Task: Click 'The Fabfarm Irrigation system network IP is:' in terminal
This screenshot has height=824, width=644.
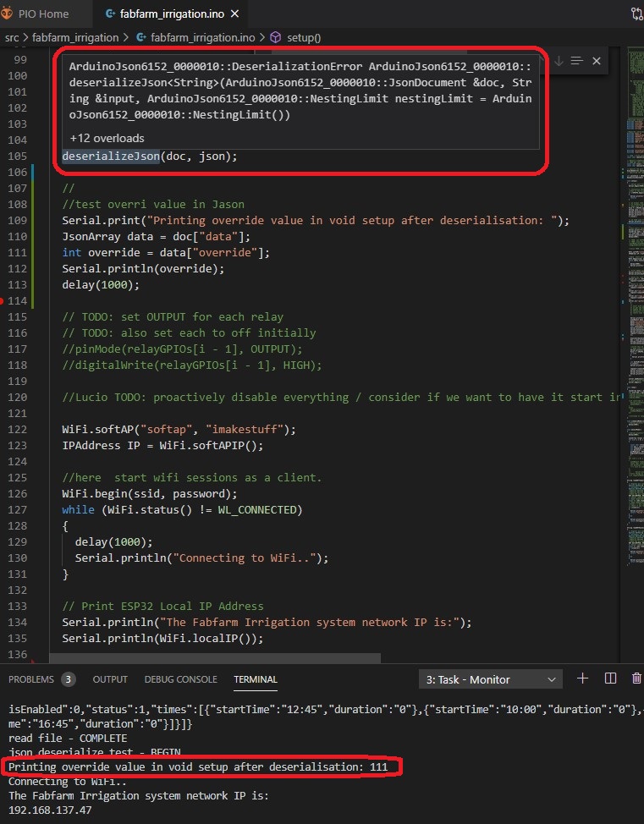Action: pos(138,796)
